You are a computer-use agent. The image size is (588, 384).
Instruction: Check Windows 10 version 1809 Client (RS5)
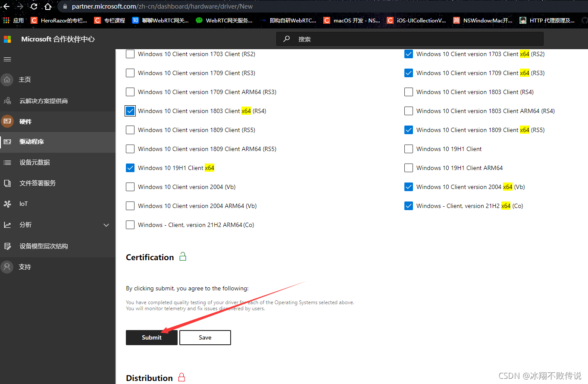coord(130,130)
